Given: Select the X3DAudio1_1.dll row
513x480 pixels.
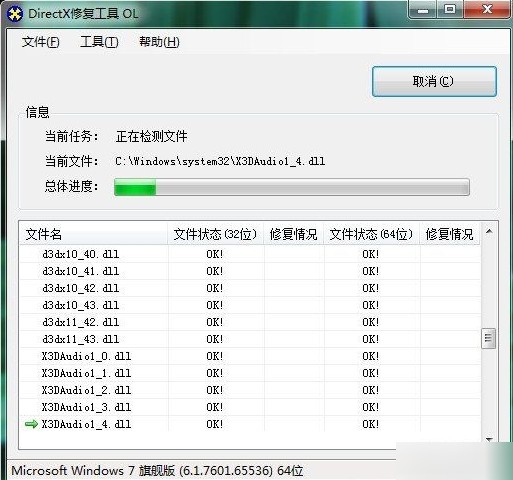Looking at the screenshot, I should (x=250, y=373).
